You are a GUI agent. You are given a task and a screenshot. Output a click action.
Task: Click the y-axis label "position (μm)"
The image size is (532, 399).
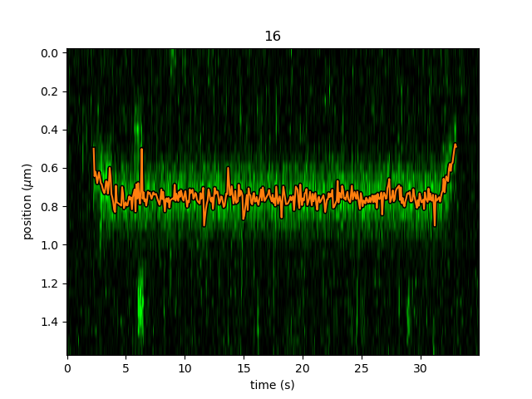coord(27,202)
